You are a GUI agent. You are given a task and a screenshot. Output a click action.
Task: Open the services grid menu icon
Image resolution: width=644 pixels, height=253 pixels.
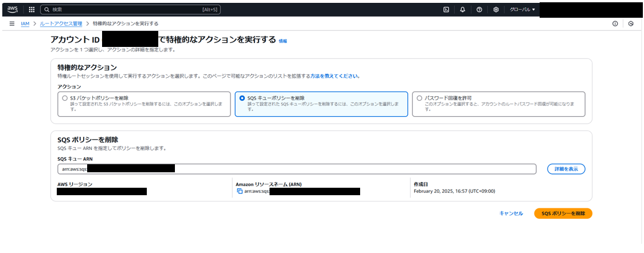coord(32,9)
